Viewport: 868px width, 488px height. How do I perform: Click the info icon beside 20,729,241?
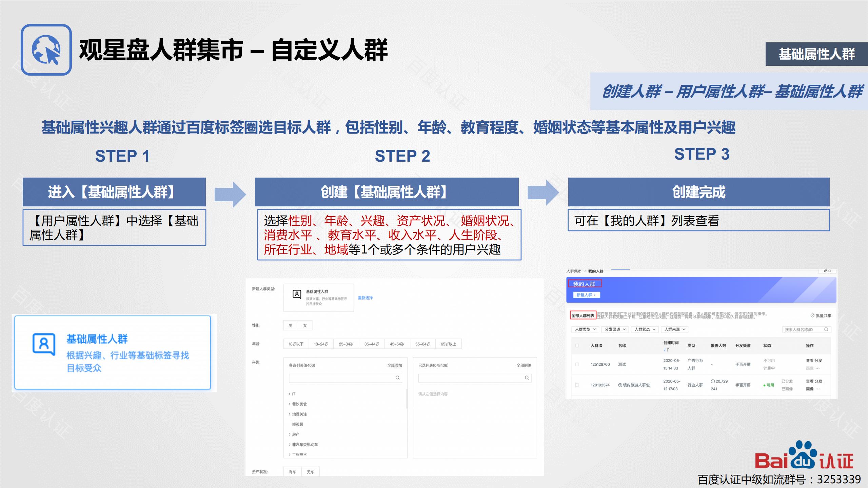(x=713, y=381)
